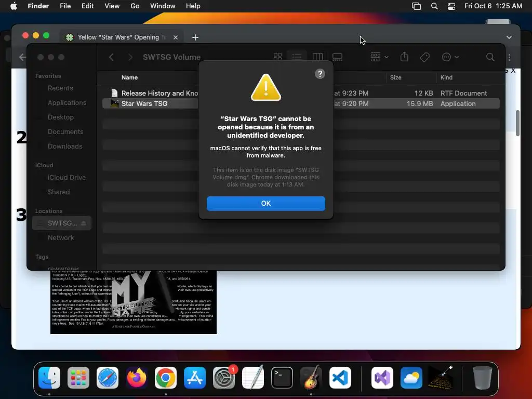Select the Release History RTF document
Image resolution: width=532 pixels, height=399 pixels.
[x=301, y=93]
